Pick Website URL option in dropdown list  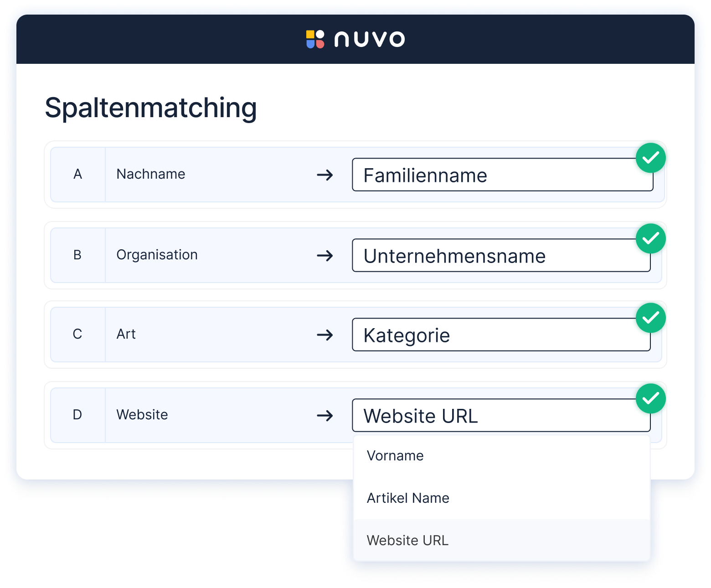pos(407,541)
